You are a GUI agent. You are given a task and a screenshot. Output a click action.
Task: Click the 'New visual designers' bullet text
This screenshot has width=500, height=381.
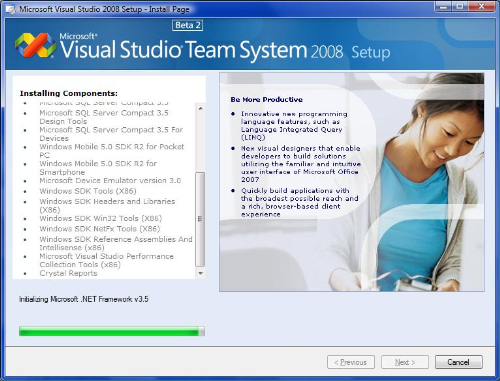[x=301, y=164]
